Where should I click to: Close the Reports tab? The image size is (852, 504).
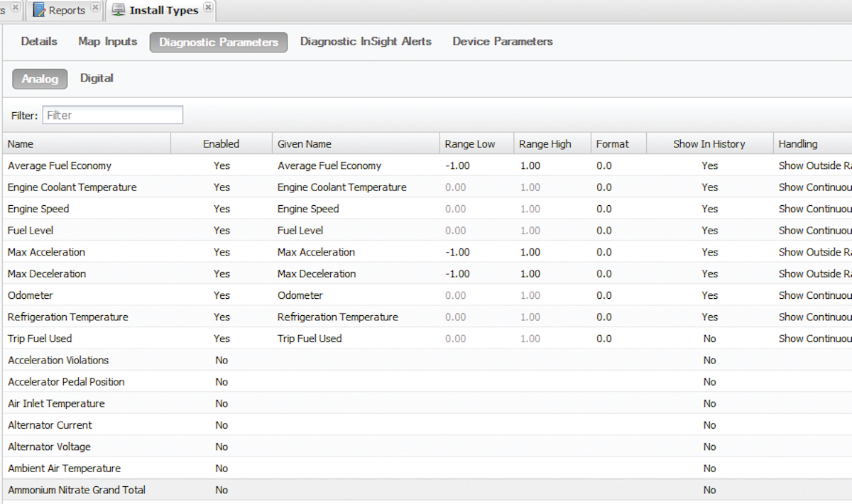tap(95, 8)
